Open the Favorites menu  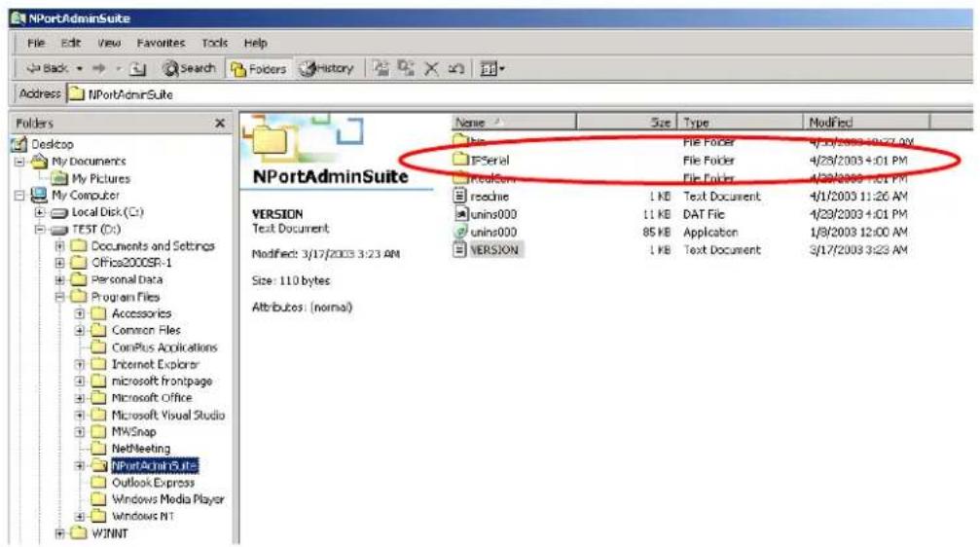pyautogui.click(x=161, y=43)
